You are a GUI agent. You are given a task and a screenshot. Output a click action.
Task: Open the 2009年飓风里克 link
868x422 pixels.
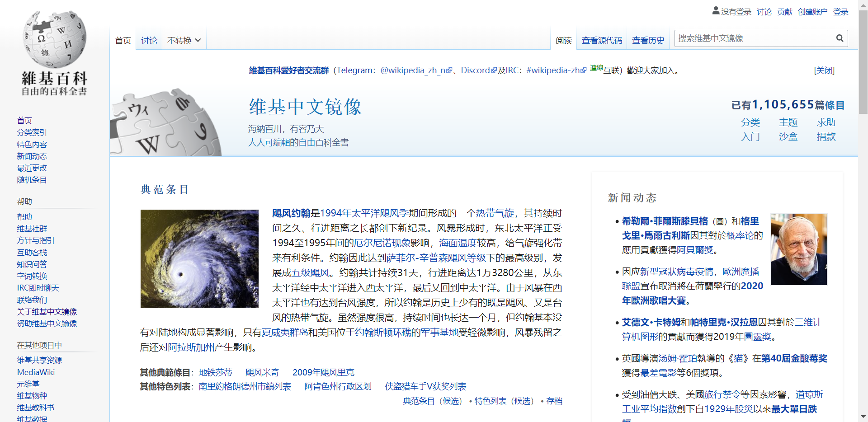[x=323, y=372]
